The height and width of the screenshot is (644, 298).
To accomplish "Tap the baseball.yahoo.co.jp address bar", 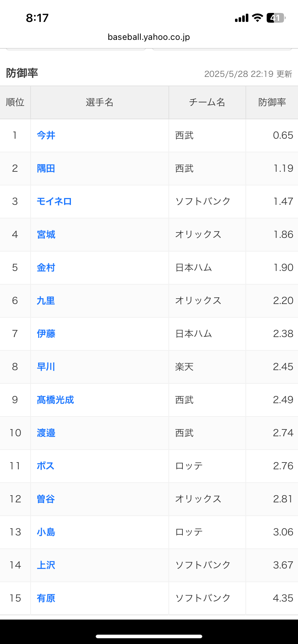I will tap(149, 37).
